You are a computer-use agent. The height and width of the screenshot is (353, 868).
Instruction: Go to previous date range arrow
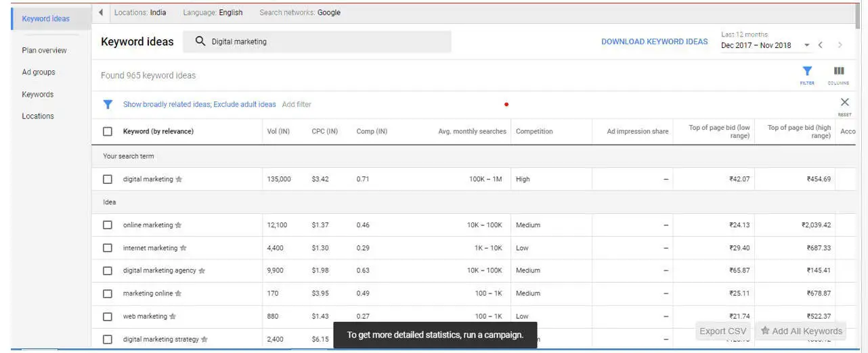(820, 45)
